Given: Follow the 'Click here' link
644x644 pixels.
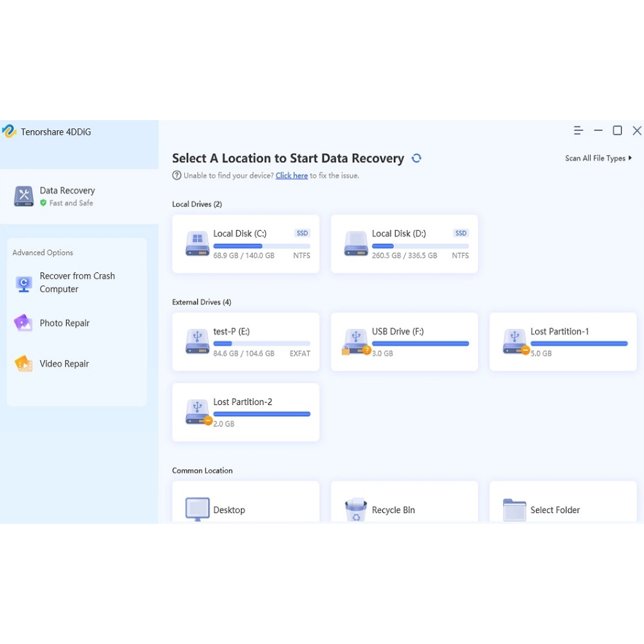Looking at the screenshot, I should click(292, 175).
